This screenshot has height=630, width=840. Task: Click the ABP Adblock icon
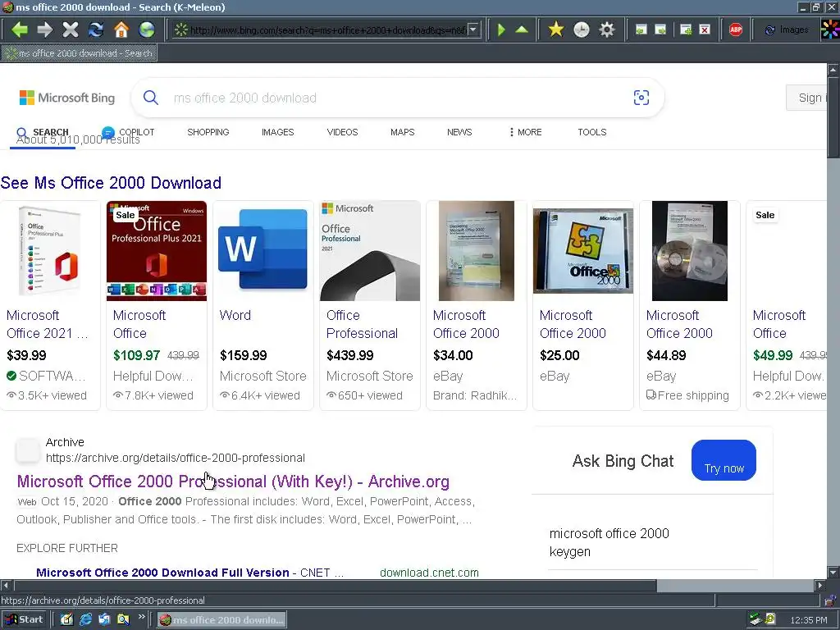[x=736, y=30]
